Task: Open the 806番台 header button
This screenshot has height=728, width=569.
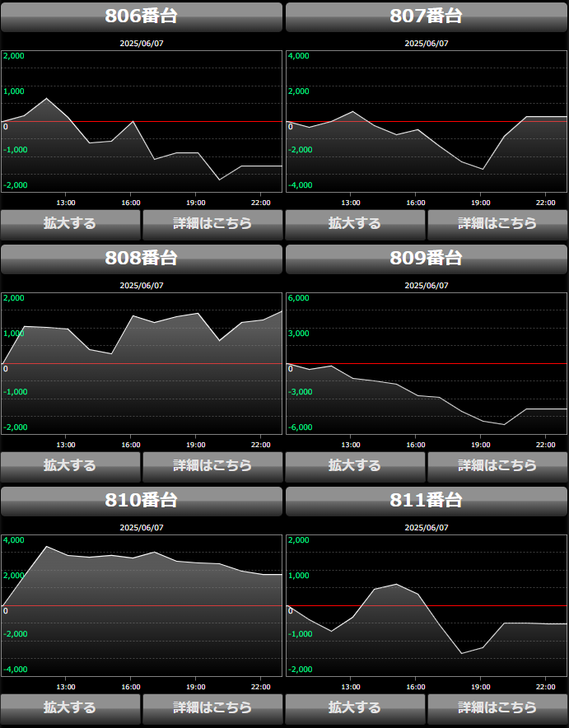Action: tap(142, 17)
